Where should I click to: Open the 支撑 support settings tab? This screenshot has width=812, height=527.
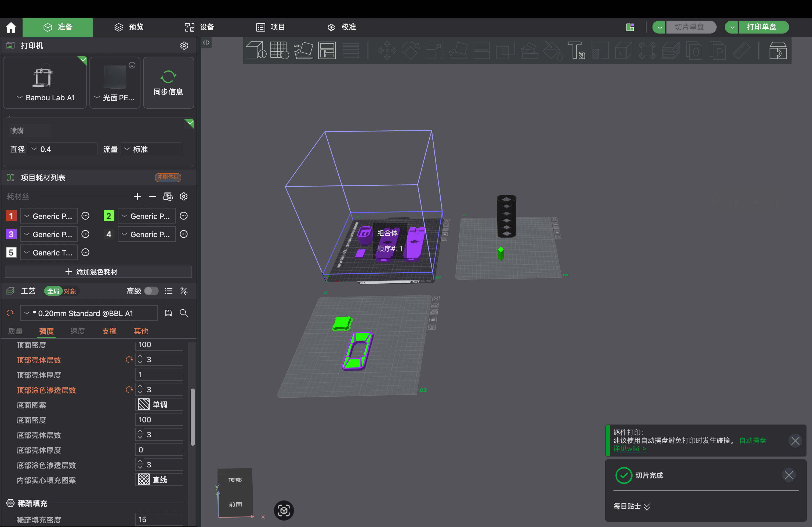[109, 331]
